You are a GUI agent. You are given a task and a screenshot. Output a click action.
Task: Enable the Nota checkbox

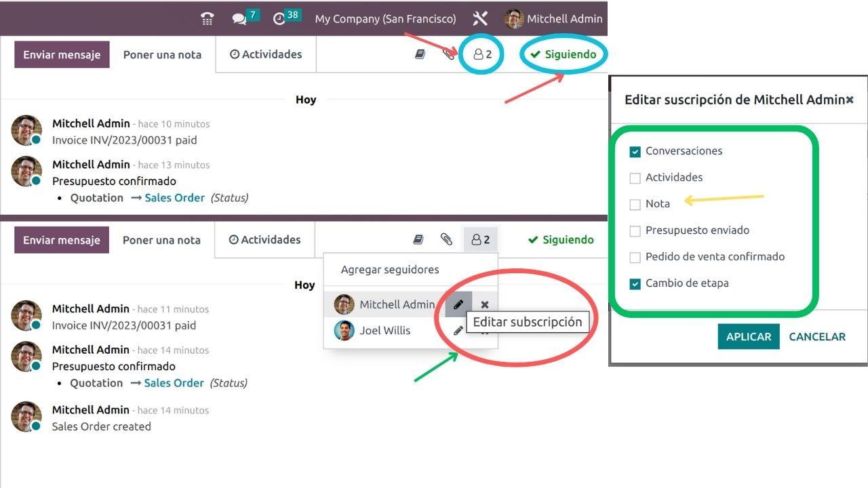click(x=635, y=204)
